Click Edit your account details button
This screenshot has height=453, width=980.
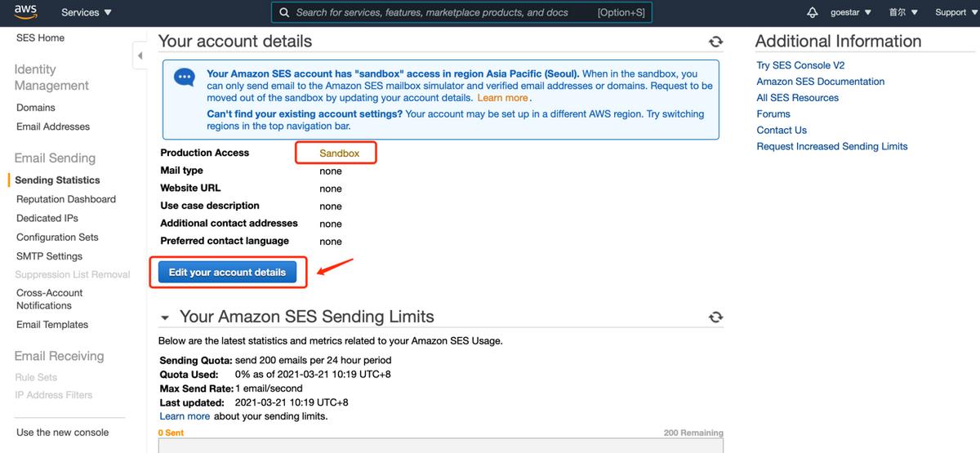pyautogui.click(x=227, y=273)
